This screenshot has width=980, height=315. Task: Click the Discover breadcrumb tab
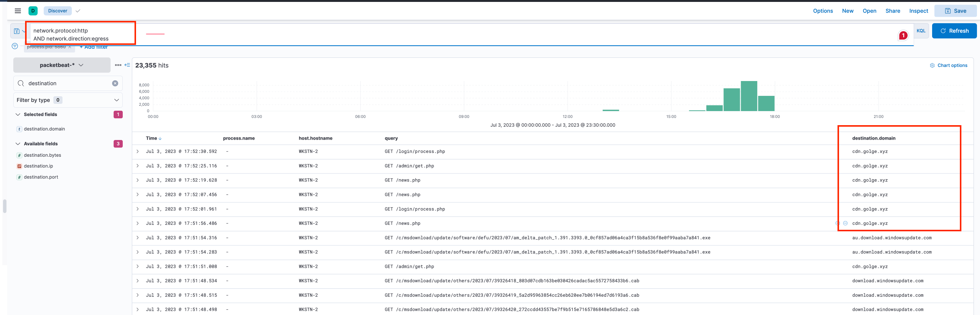(x=58, y=11)
